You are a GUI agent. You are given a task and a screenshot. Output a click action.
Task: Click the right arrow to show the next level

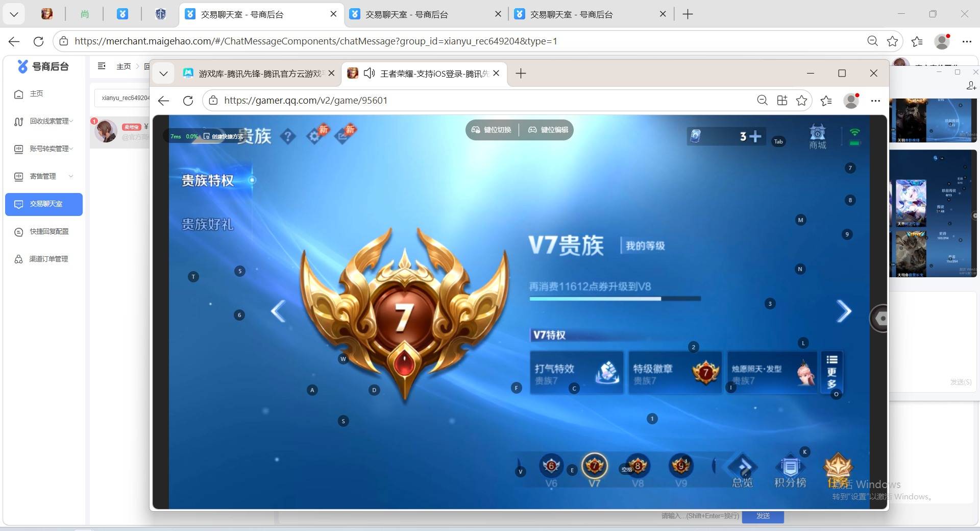pos(844,311)
